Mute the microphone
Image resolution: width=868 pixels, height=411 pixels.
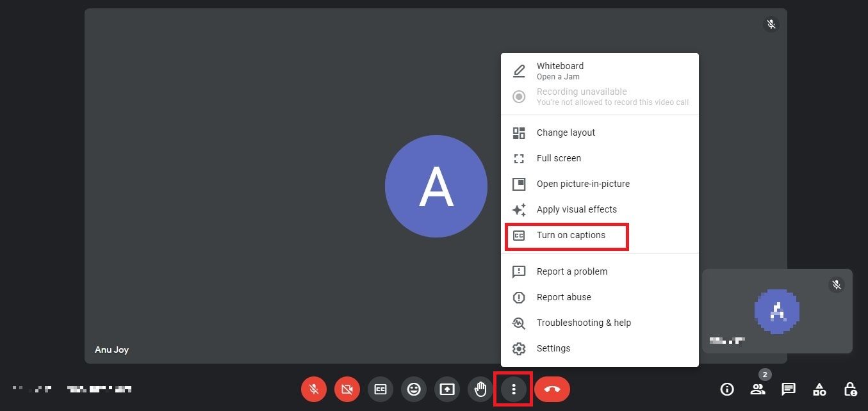[313, 389]
